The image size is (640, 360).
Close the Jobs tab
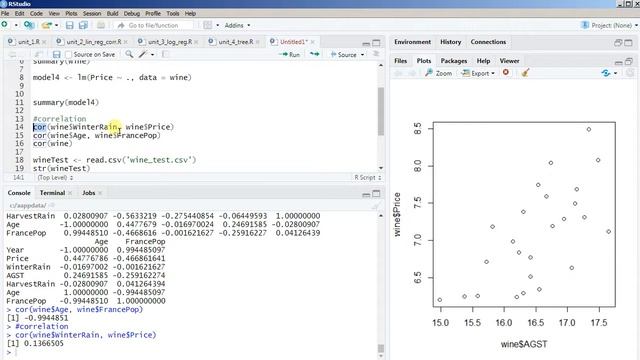[100, 193]
